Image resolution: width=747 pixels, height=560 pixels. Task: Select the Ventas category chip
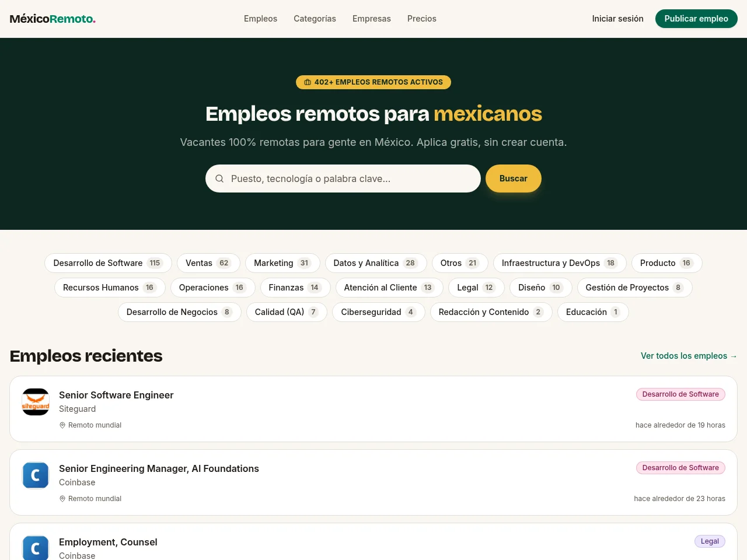(208, 263)
